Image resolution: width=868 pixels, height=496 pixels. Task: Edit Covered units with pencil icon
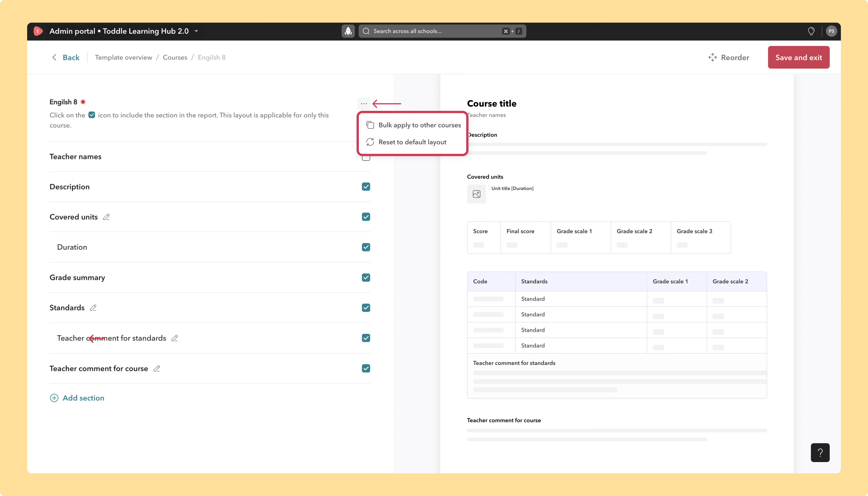(106, 217)
